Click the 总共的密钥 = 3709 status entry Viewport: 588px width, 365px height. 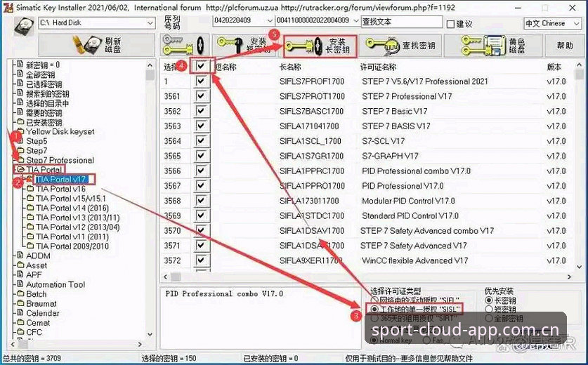tap(30, 358)
